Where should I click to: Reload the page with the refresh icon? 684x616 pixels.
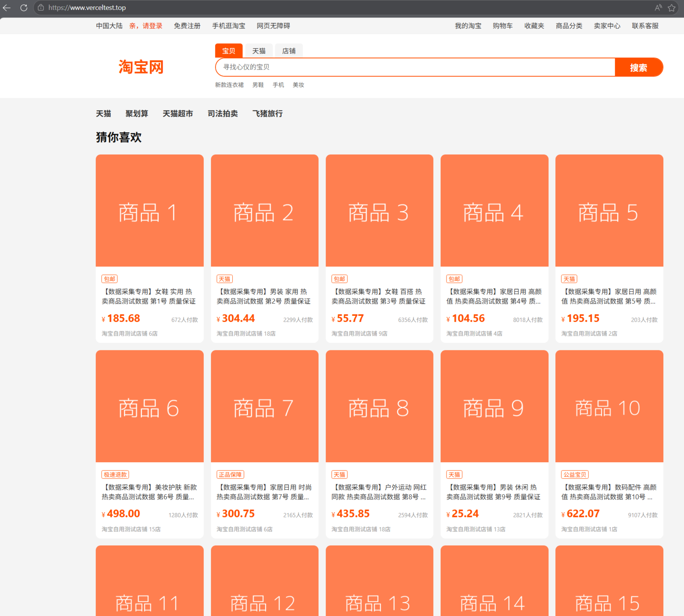pyautogui.click(x=24, y=8)
